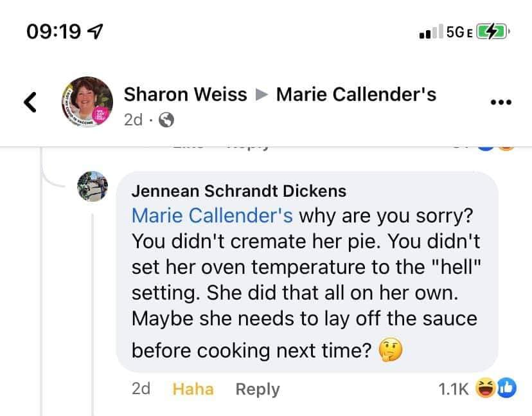Tap the cellular signal bars icon
This screenshot has height=416, width=532.
tap(429, 32)
